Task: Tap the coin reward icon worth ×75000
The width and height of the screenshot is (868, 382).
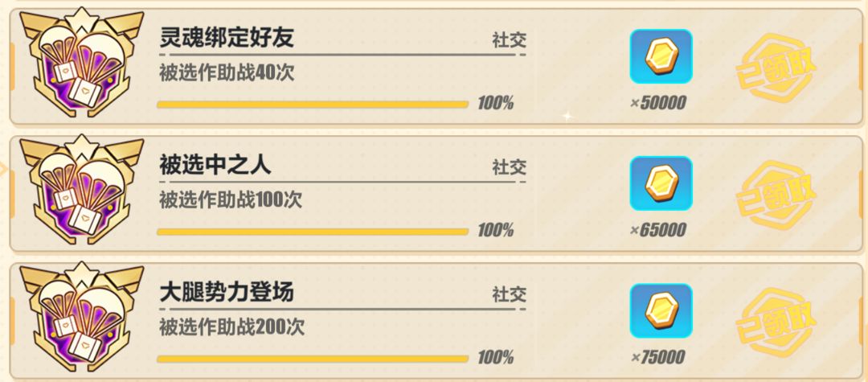Action: [661, 311]
